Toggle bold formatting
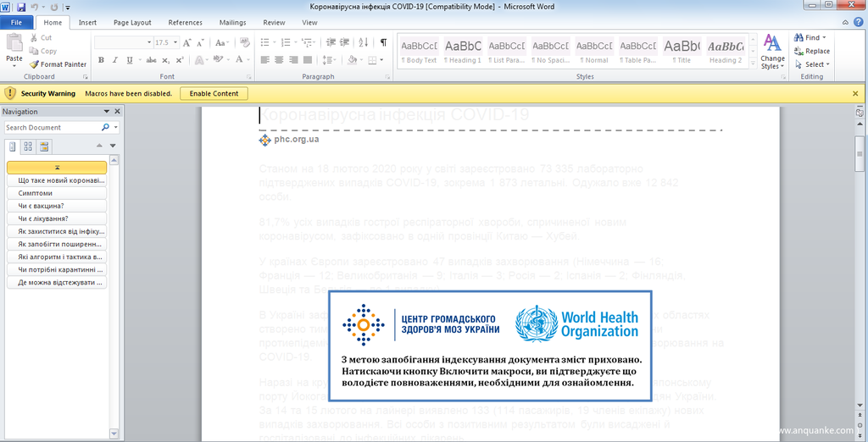The height and width of the screenshot is (442, 868). (x=102, y=60)
